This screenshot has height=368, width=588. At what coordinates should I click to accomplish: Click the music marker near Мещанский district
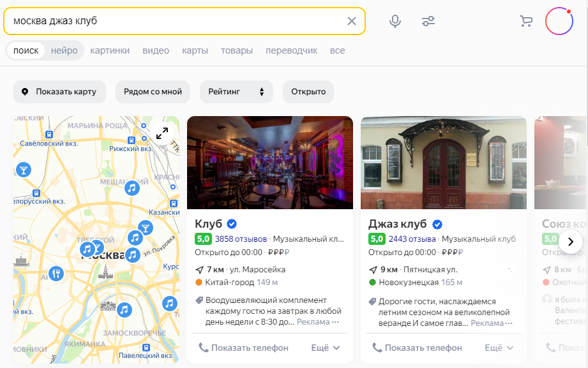tap(132, 188)
